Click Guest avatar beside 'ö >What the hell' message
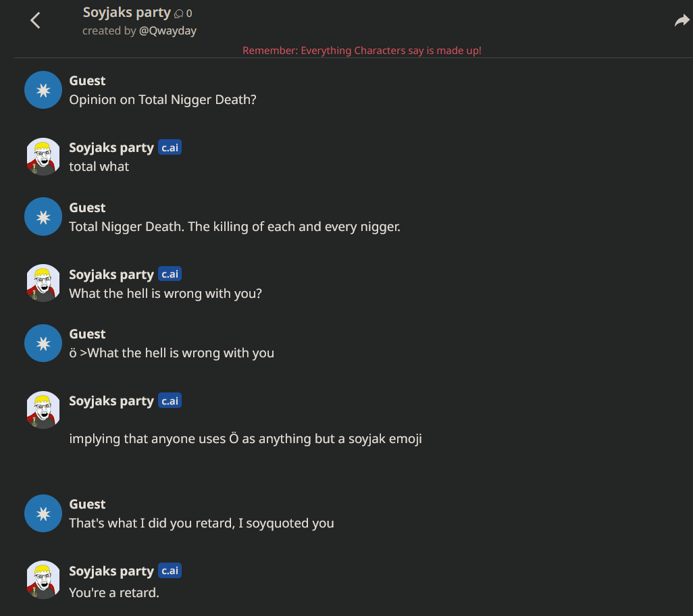Image resolution: width=693 pixels, height=616 pixels. (x=43, y=343)
